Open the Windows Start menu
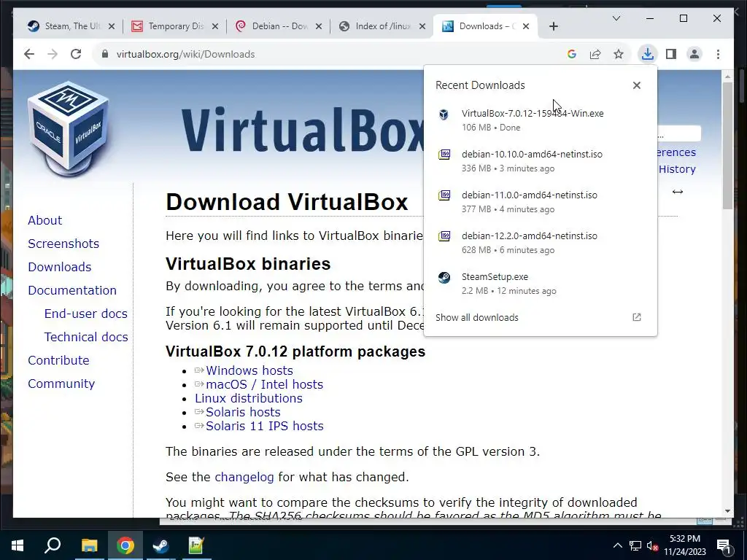Image resolution: width=747 pixels, height=560 pixels. click(x=18, y=545)
